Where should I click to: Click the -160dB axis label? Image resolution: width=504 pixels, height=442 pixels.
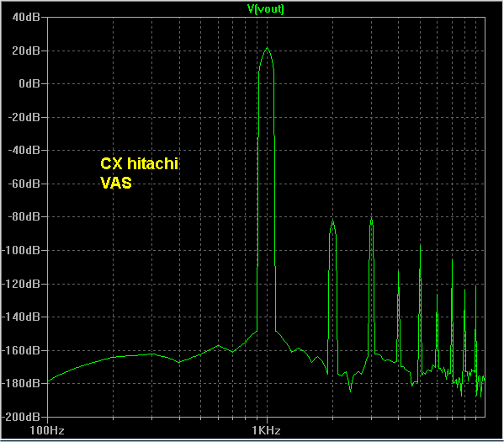(21, 350)
